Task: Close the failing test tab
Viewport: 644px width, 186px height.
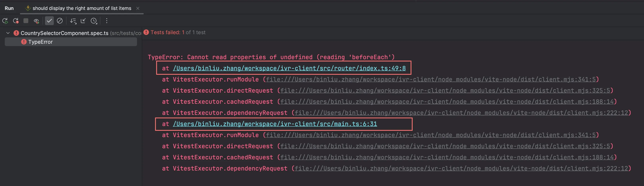Action: pyautogui.click(x=138, y=8)
